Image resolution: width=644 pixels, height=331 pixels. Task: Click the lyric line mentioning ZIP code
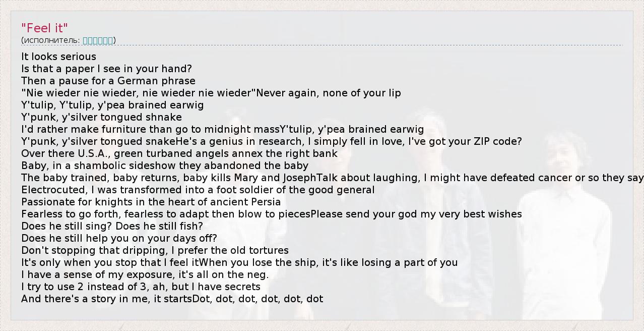pyautogui.click(x=271, y=141)
